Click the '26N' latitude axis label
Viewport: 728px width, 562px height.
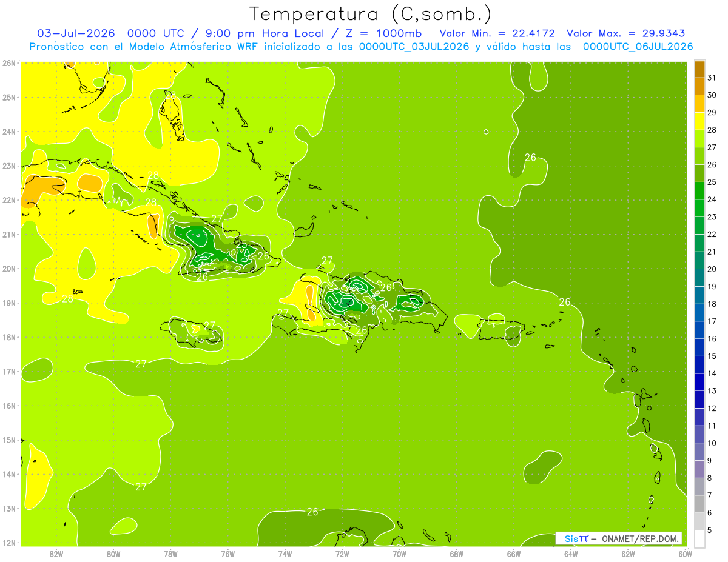pos(9,62)
